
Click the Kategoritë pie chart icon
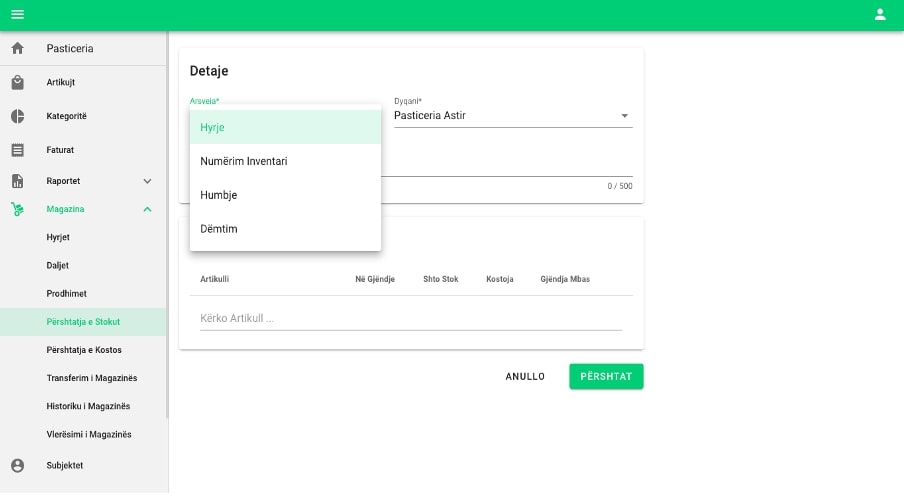point(17,116)
